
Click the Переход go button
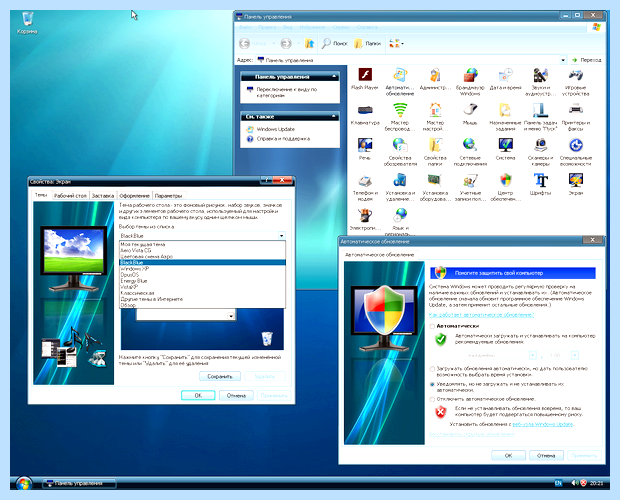coord(587,60)
